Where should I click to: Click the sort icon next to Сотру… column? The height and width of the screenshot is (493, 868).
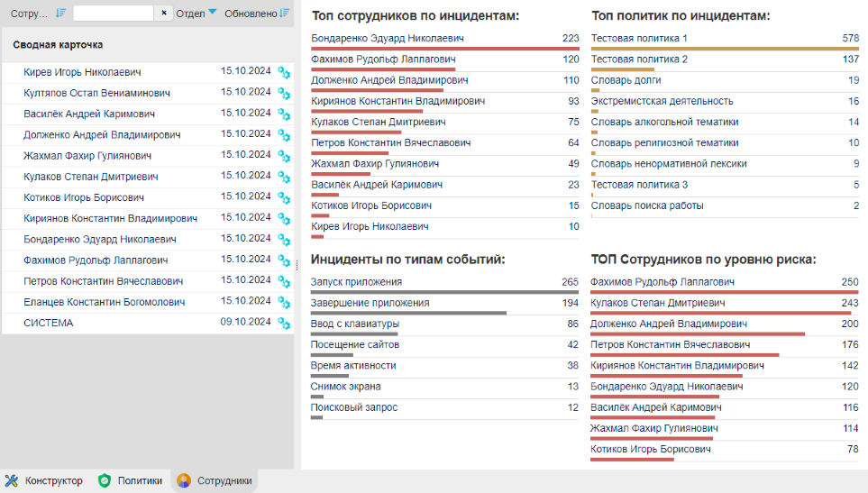point(60,14)
